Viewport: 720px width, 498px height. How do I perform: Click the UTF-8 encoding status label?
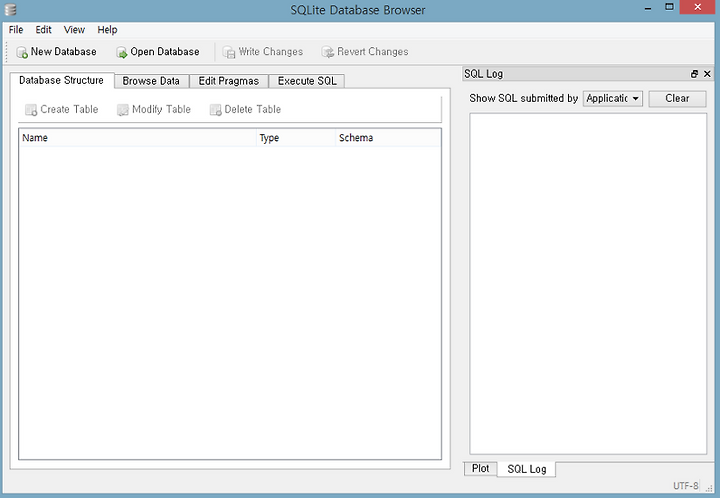686,486
